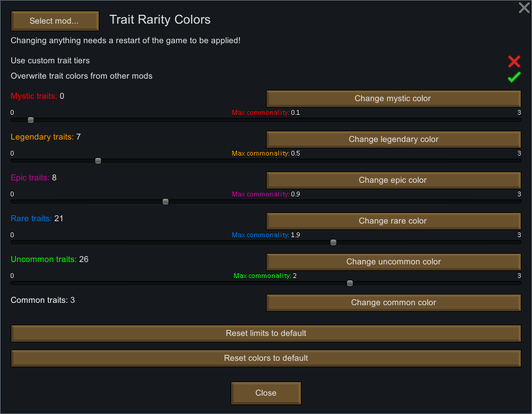Click the Use custom trait tiers label
Image resolution: width=532 pixels, height=414 pixels.
pyautogui.click(x=50, y=61)
